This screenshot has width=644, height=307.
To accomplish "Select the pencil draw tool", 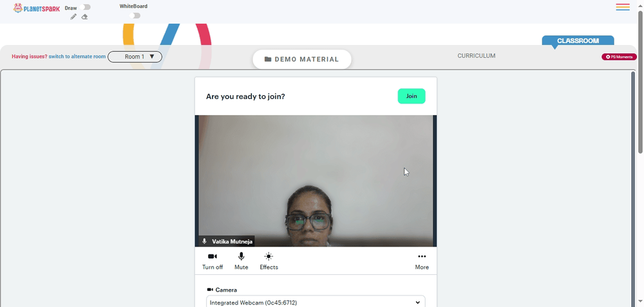I will [x=73, y=17].
